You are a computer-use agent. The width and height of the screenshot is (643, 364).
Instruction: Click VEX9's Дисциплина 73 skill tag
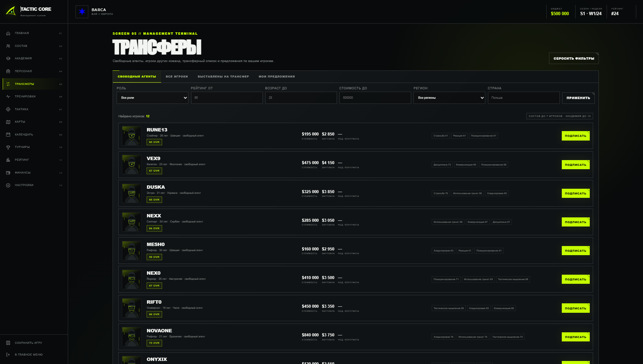(x=442, y=165)
